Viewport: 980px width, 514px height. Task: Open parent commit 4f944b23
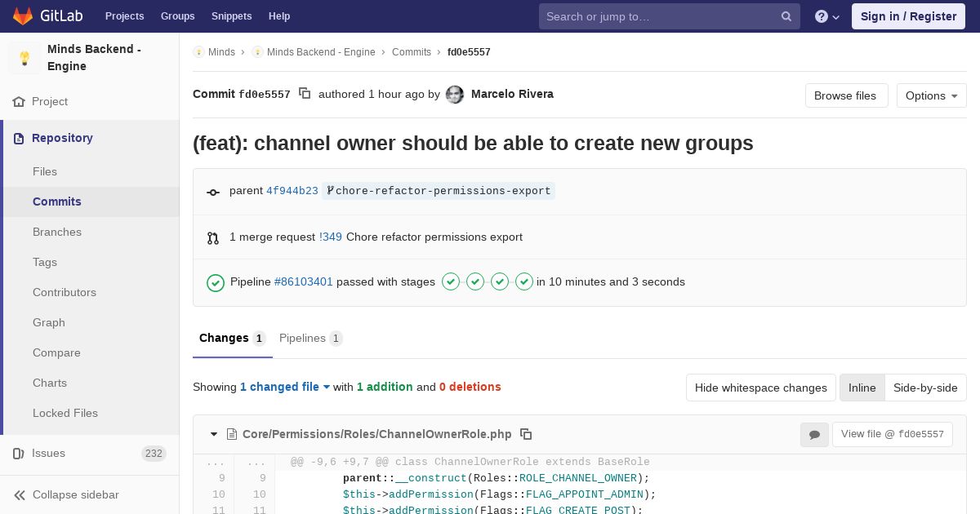292,191
